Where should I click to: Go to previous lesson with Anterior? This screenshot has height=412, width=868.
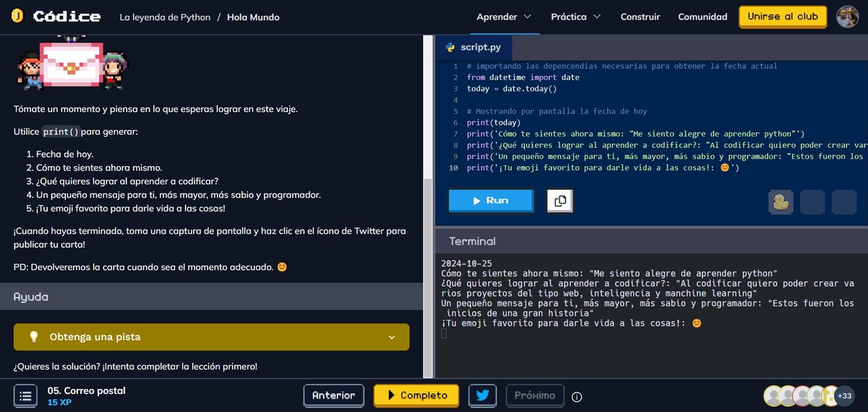[x=333, y=395]
